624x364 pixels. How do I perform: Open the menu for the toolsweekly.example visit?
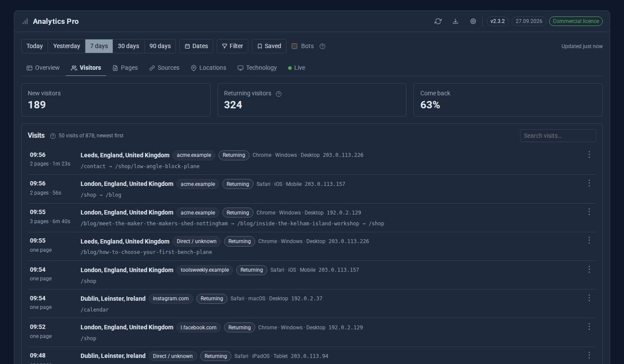point(589,270)
